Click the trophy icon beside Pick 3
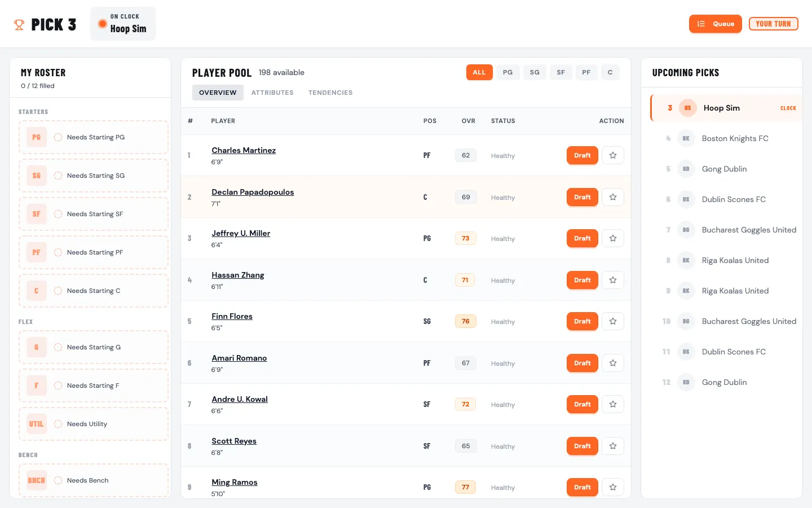This screenshot has height=508, width=812. tap(19, 25)
